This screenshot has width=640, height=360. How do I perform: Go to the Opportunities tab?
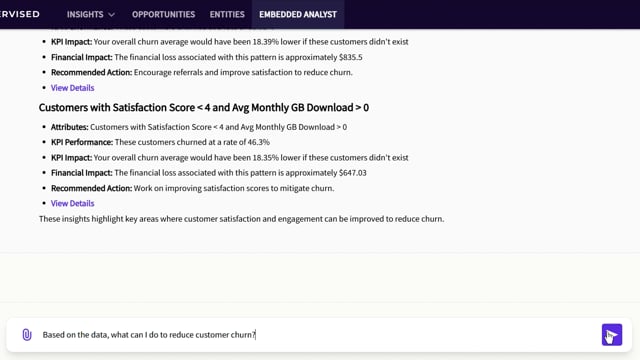coord(163,14)
